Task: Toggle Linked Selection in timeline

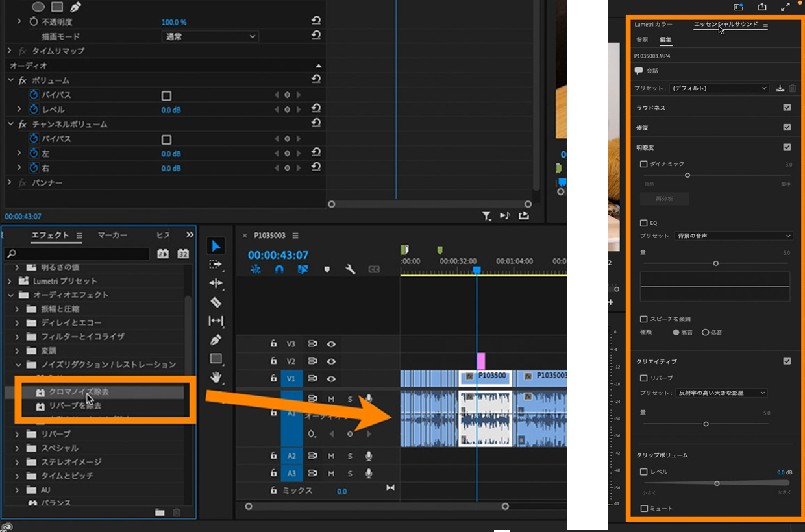Action: tap(303, 269)
